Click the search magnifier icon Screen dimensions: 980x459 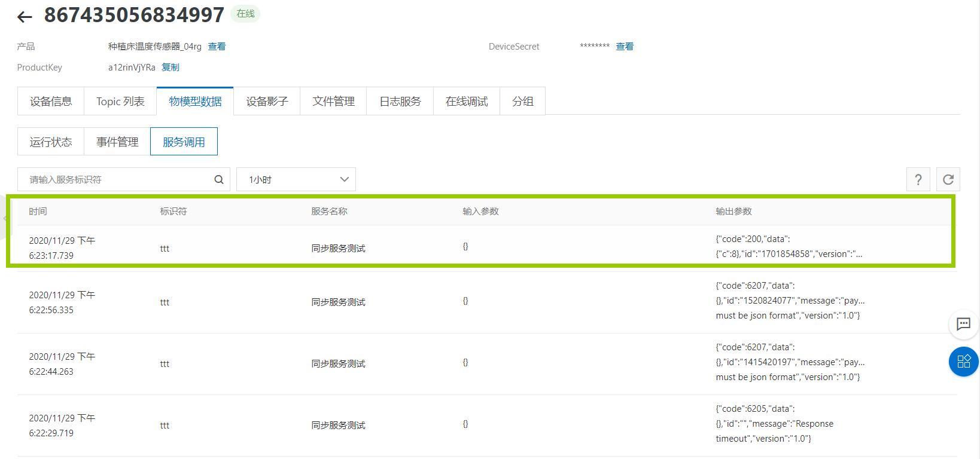(x=219, y=179)
